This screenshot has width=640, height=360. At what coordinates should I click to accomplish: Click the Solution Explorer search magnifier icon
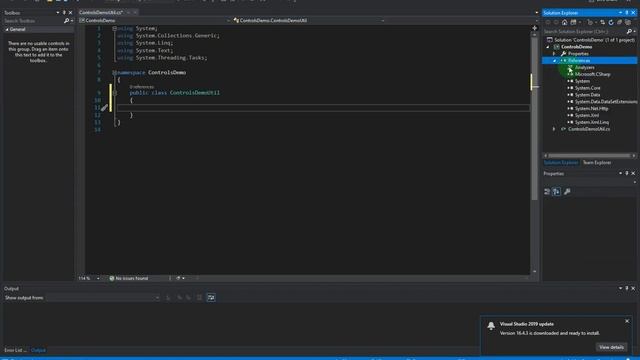click(629, 31)
